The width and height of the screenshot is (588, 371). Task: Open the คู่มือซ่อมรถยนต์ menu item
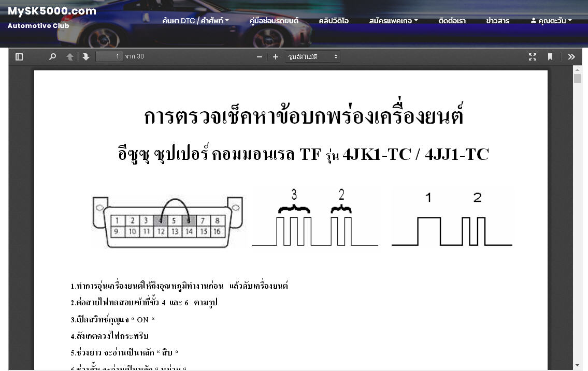(274, 21)
